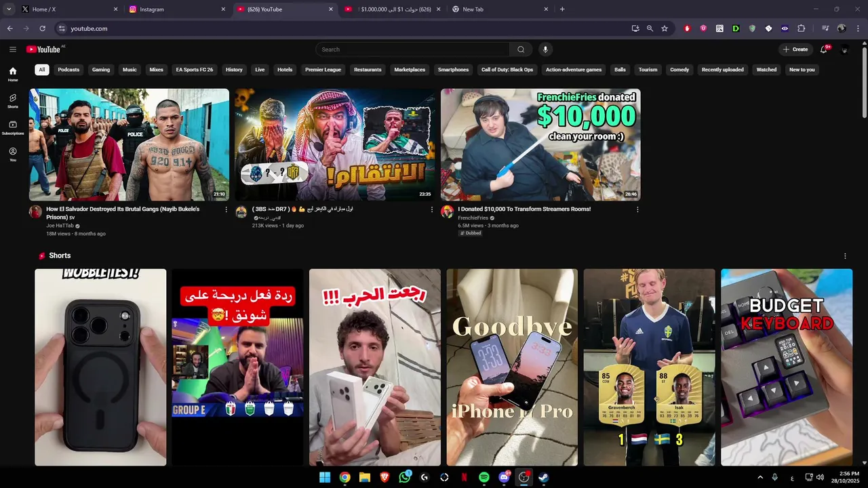Screen dimensions: 868x488
Task: Open Steam from the taskbar
Action: (543, 477)
